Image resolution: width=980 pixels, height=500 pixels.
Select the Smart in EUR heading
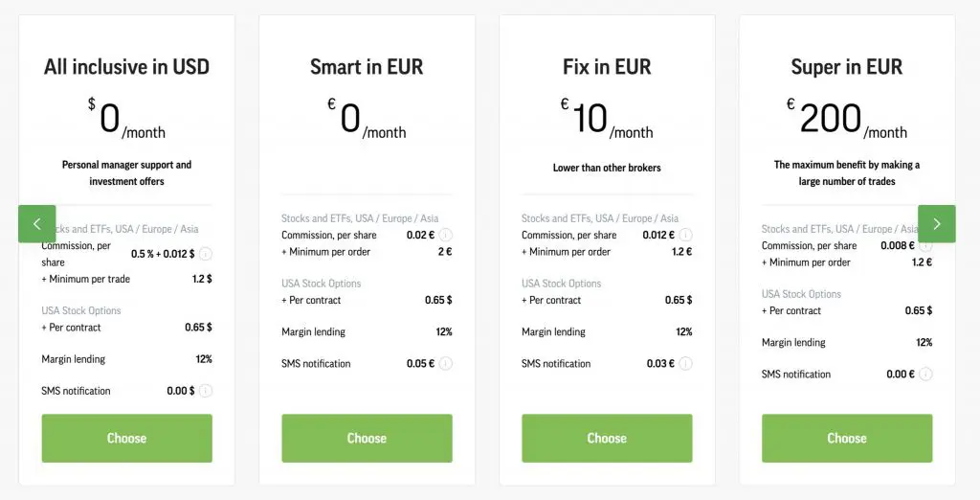[x=367, y=66]
